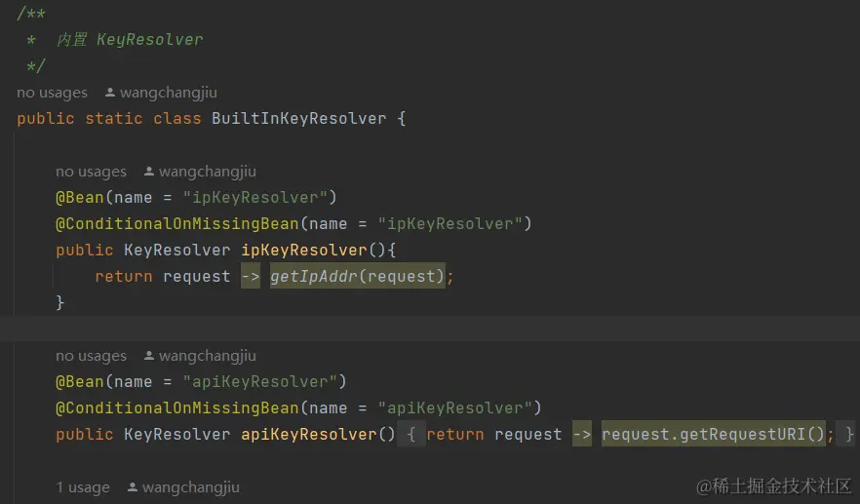Click "apiKeyResolver" string in @ConditionalOnMissingBean

[x=454, y=408]
